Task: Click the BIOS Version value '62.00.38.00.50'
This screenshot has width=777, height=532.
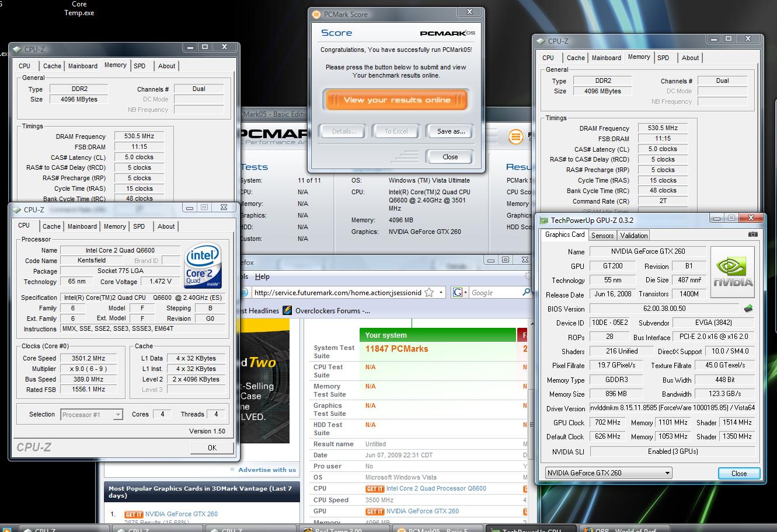Action: pyautogui.click(x=665, y=309)
